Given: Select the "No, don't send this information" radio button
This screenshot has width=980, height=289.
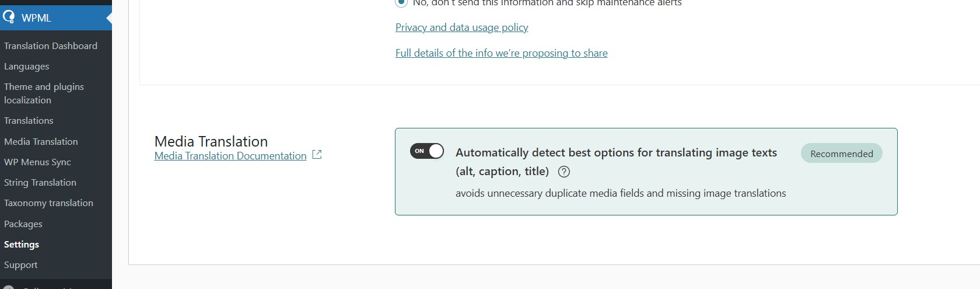Looking at the screenshot, I should (x=401, y=2).
